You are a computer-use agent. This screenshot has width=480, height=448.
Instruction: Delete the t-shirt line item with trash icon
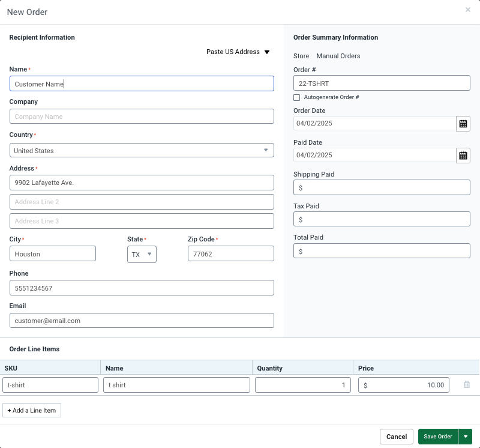coord(466,384)
